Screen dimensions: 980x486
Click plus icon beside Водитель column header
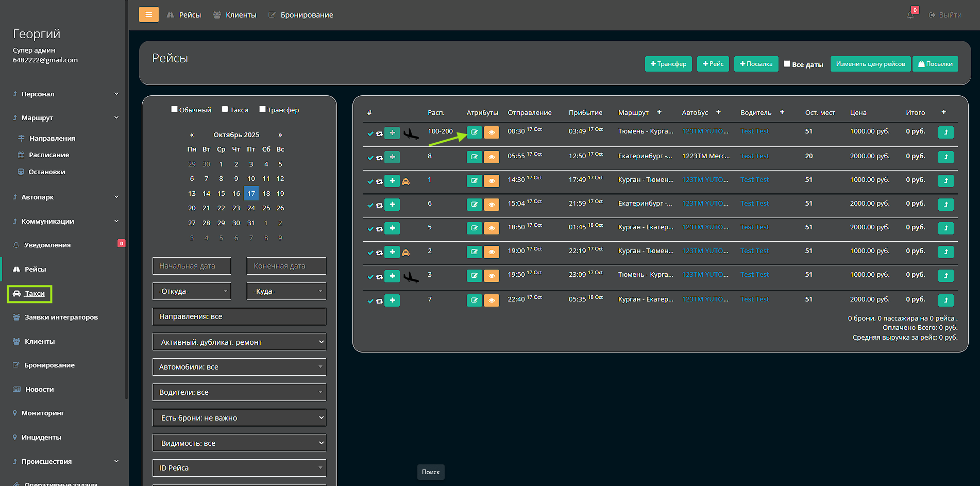[x=782, y=112]
